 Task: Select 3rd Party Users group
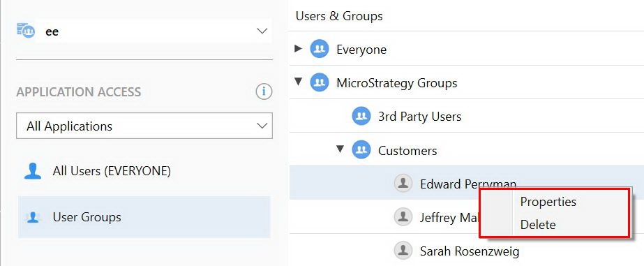point(467,117)
